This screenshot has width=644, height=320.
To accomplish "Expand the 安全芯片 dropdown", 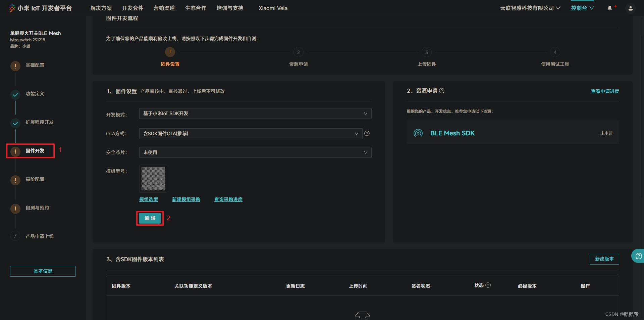I will coord(255,152).
